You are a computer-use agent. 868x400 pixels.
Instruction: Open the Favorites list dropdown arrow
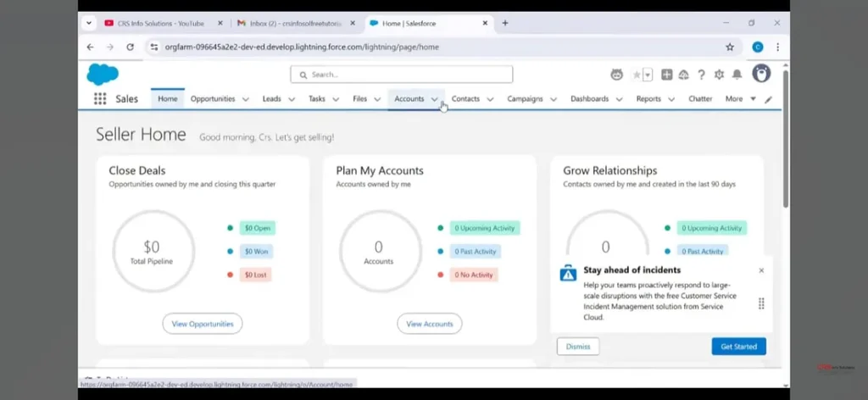[648, 75]
